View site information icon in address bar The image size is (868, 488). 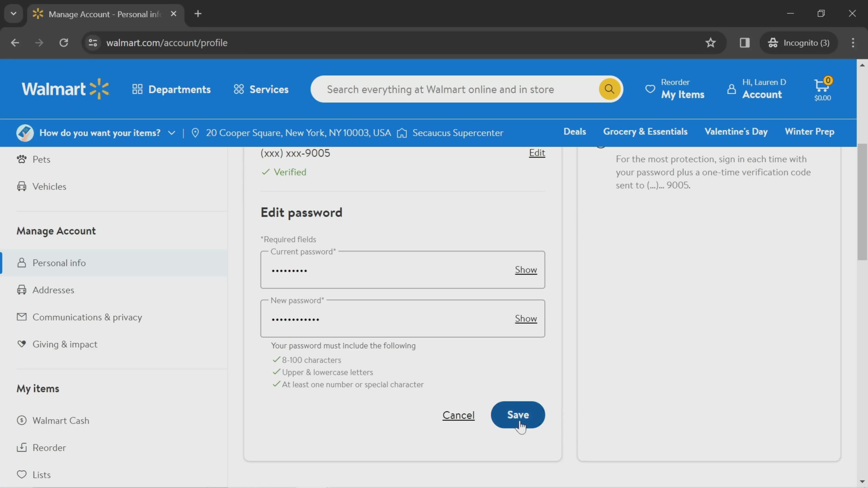coord(93,43)
